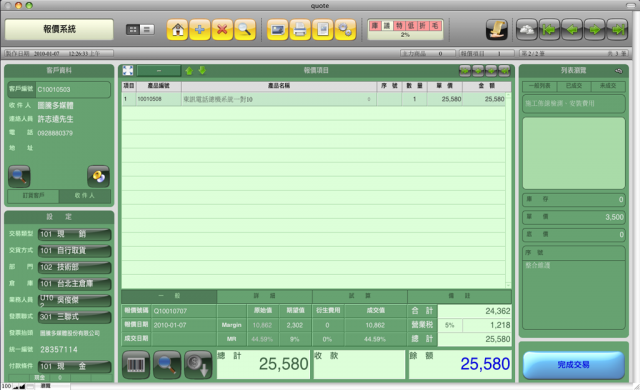The image size is (640, 390).
Task: Open 部門 dropdown showing 102 技術部
Action: 74,267
